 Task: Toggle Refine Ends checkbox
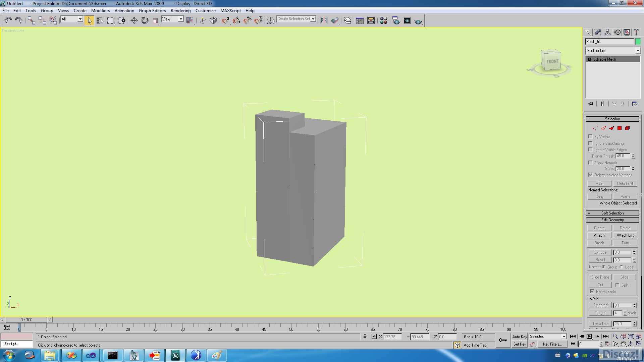point(592,291)
